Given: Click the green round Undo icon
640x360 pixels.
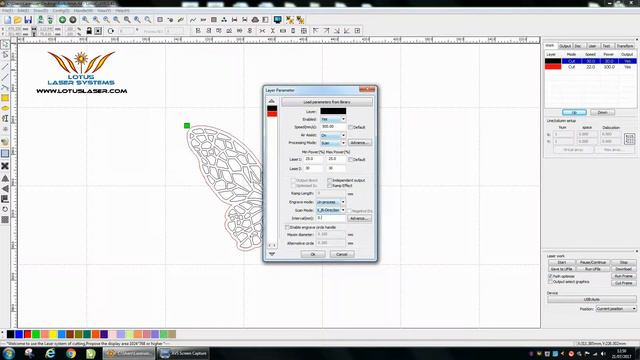Looking at the screenshot, I should pos(62,20).
